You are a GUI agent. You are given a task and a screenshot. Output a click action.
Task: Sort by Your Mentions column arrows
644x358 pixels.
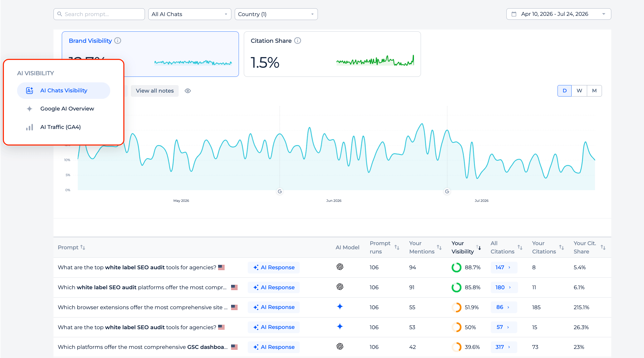(439, 247)
